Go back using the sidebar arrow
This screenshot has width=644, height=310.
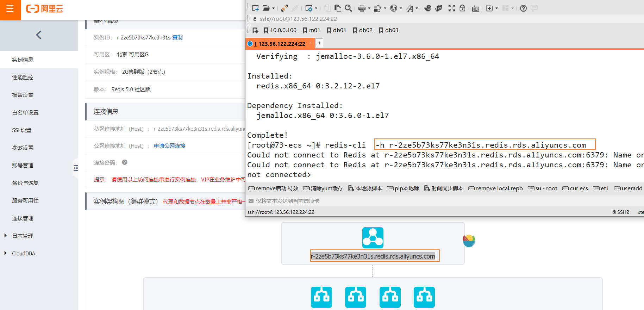pos(39,35)
